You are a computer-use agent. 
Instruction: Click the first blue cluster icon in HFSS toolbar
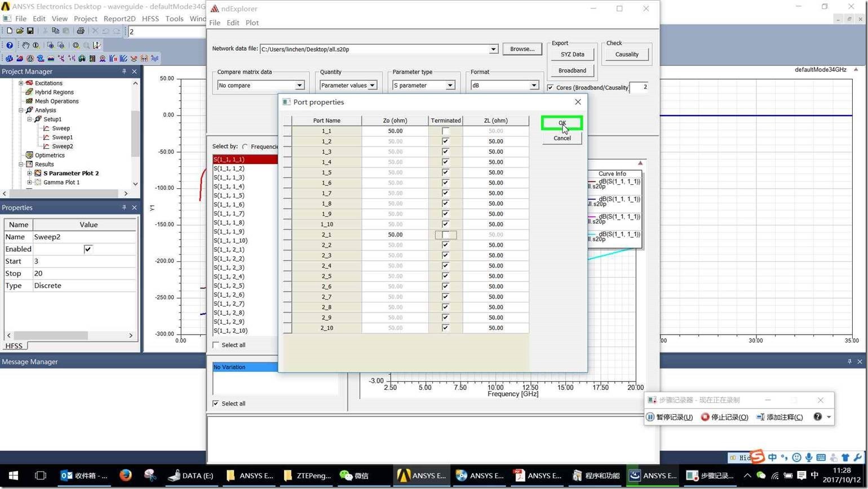(10, 58)
